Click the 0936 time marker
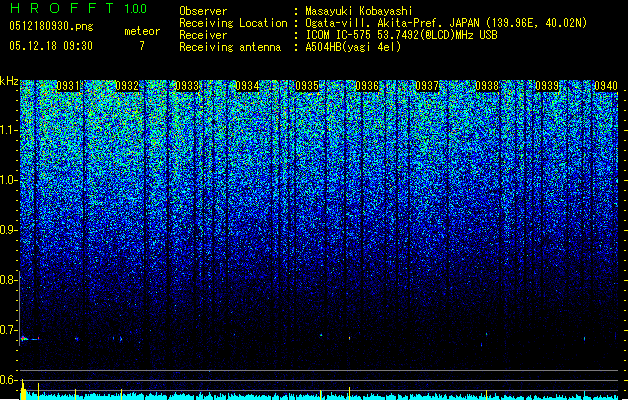This screenshot has height=400, width=629. click(367, 86)
